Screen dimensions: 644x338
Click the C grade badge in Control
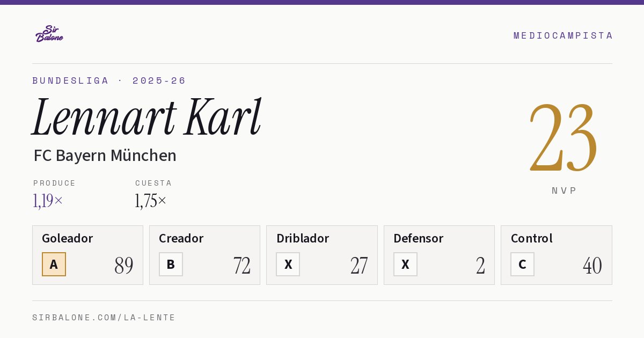pos(522,264)
